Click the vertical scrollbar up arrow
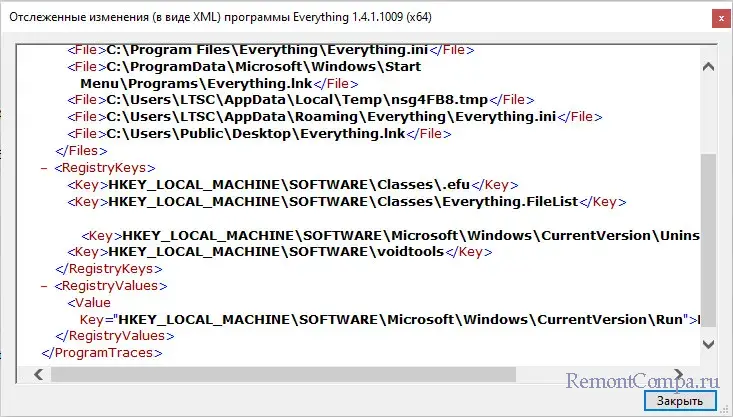The image size is (733, 417). [709, 67]
